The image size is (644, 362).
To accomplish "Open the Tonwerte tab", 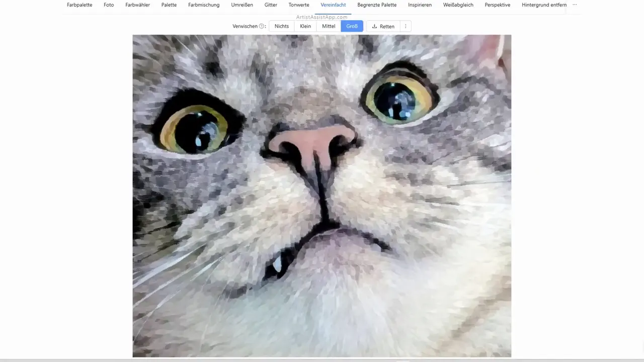I will (x=299, y=5).
